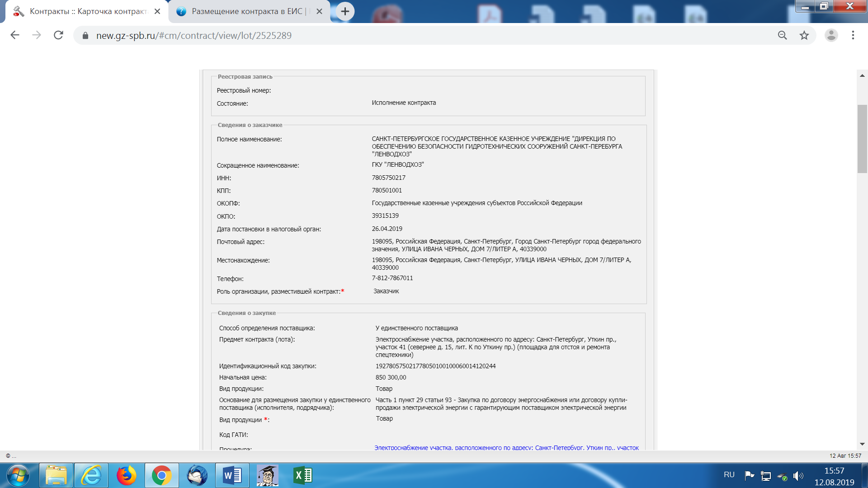The height and width of the screenshot is (488, 868).
Task: Open network status tray icon
Action: (766, 476)
